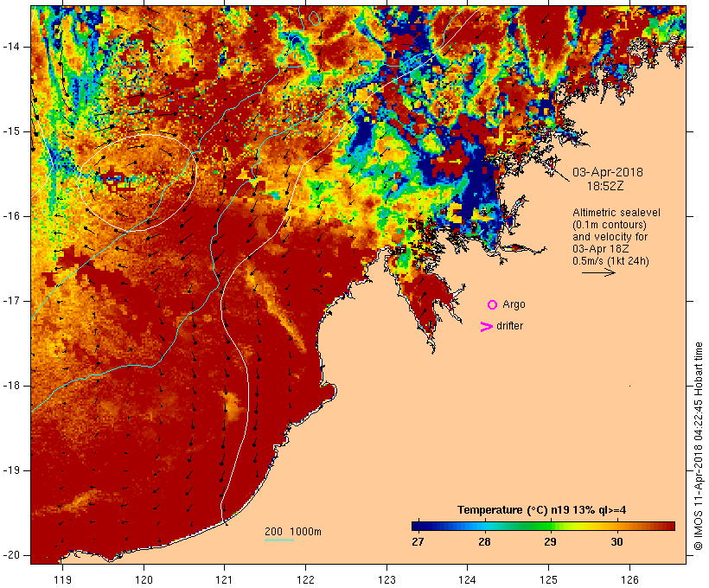The width and height of the screenshot is (709, 588).
Task: Click the magenta Argo circle symbol
Action: [x=493, y=305]
